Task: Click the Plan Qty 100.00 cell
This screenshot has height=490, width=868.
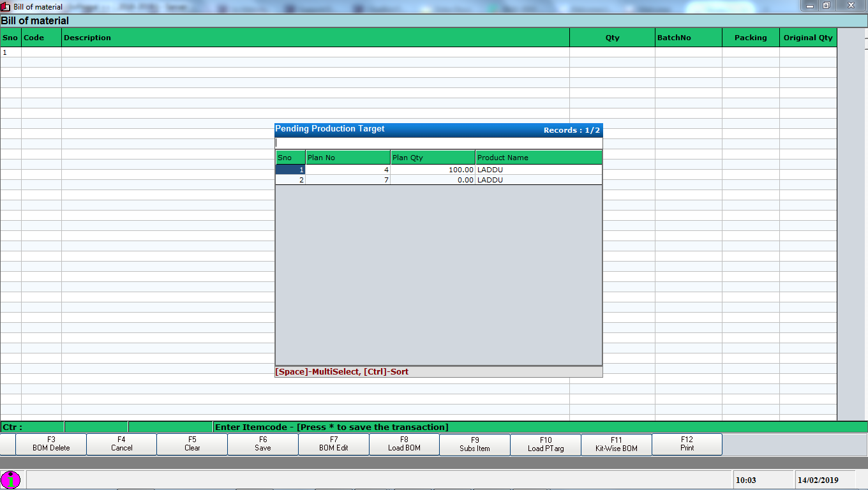Action: tap(433, 170)
